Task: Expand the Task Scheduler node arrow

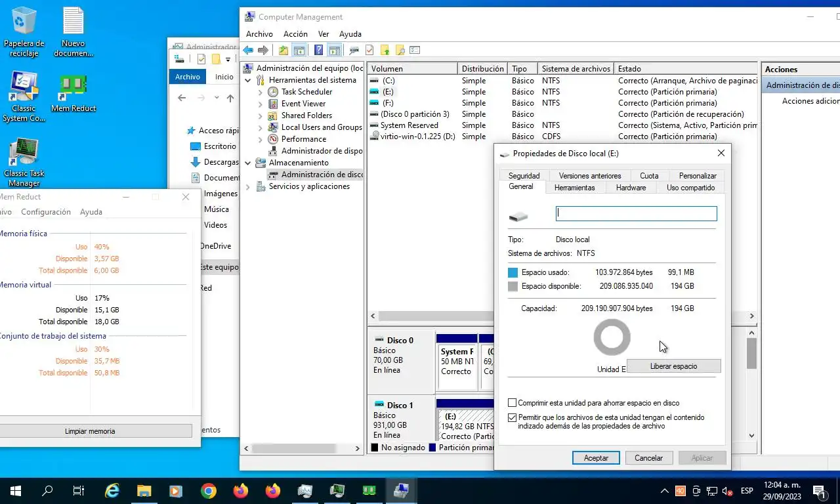Action: point(261,92)
